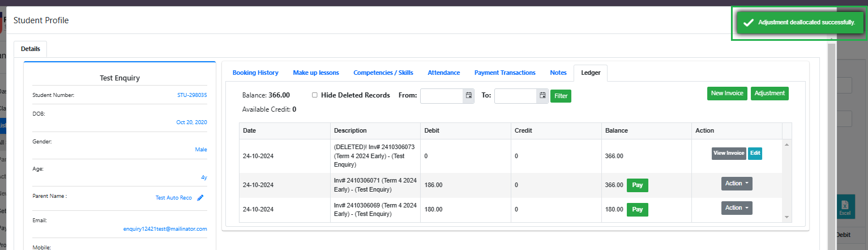The width and height of the screenshot is (868, 250).
Task: Click the Balance column header
Action: click(646, 130)
